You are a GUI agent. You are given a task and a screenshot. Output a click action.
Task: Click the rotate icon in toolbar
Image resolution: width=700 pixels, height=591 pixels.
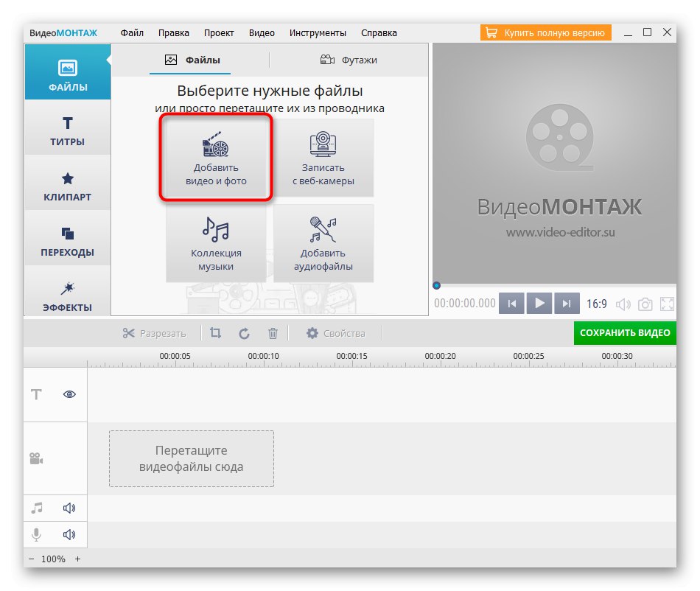pyautogui.click(x=244, y=333)
